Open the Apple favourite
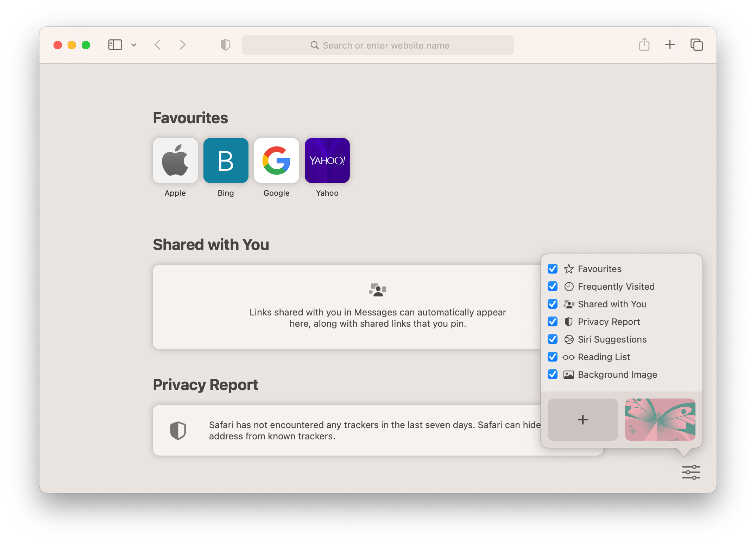The height and width of the screenshot is (545, 756). (175, 161)
